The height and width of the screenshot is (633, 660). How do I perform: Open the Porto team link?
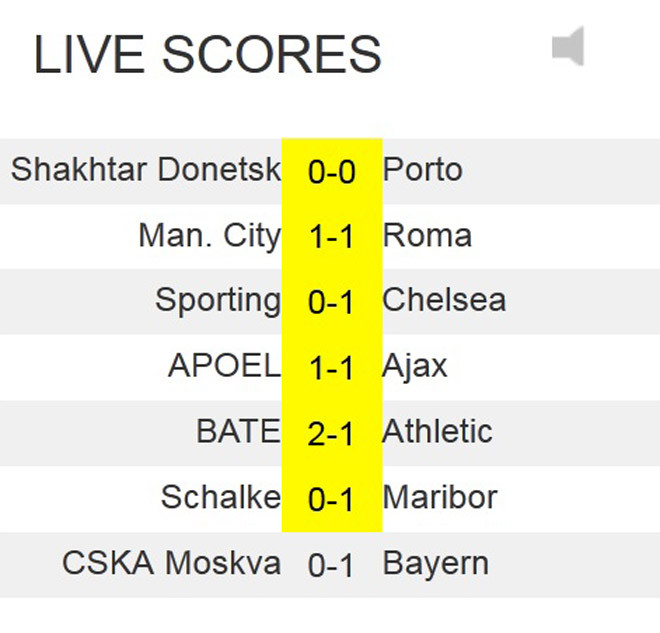tap(422, 170)
